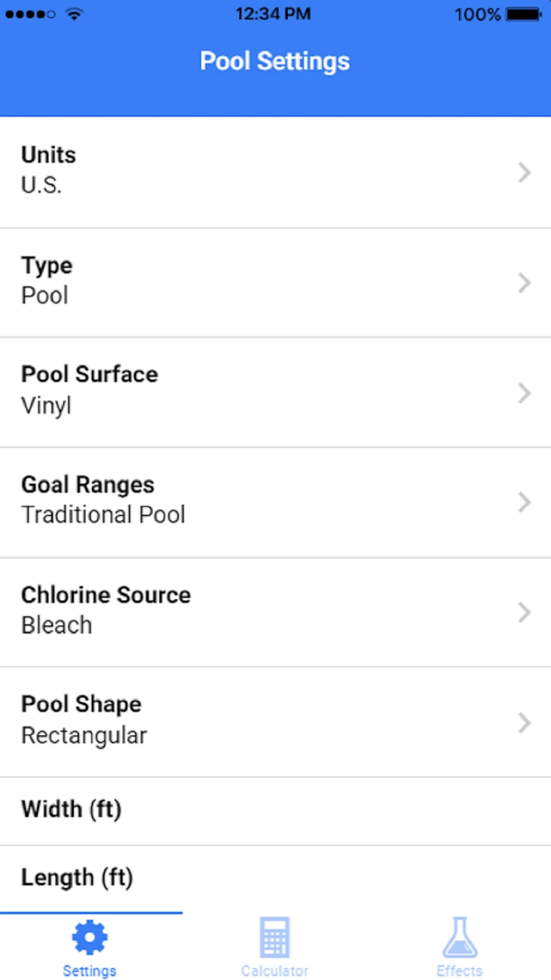Tap the Settings gear icon
Screen dimensions: 551x980
tap(90, 937)
